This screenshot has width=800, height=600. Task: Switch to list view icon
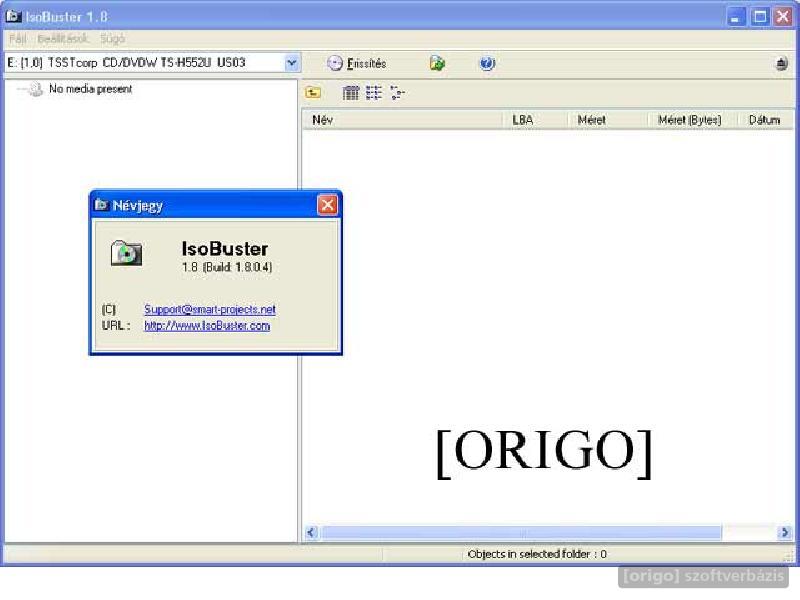[373, 93]
